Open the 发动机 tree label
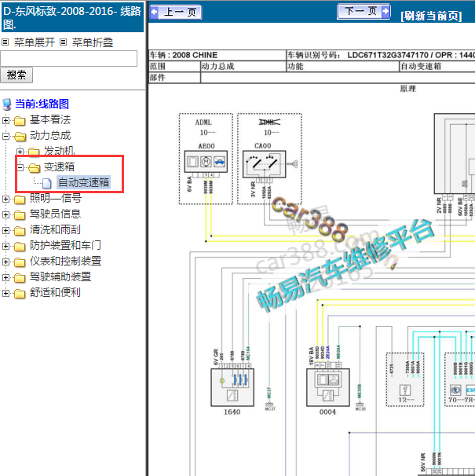475x476 pixels. 60,151
